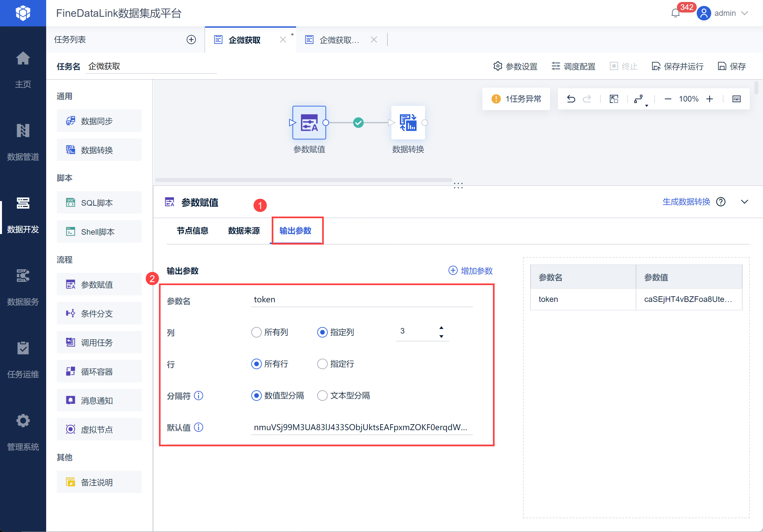The height and width of the screenshot is (532, 763).
Task: Click the 参数名 token input field
Action: click(361, 300)
